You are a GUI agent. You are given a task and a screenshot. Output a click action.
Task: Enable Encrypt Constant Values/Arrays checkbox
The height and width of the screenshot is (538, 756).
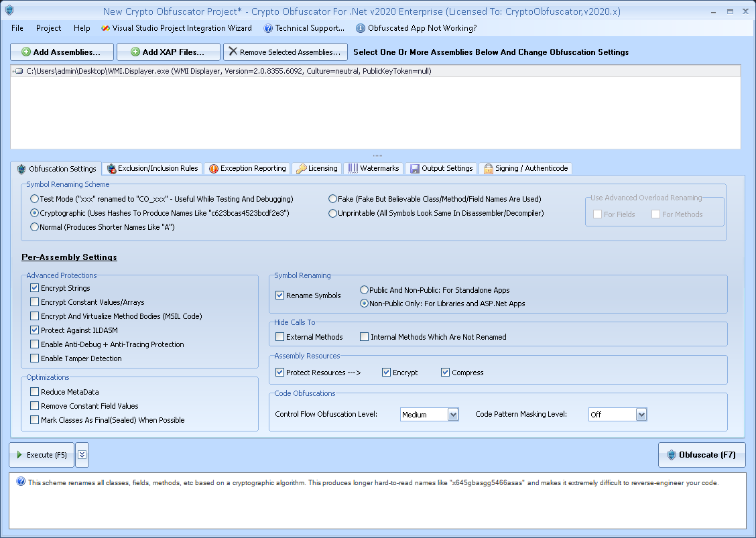[34, 302]
